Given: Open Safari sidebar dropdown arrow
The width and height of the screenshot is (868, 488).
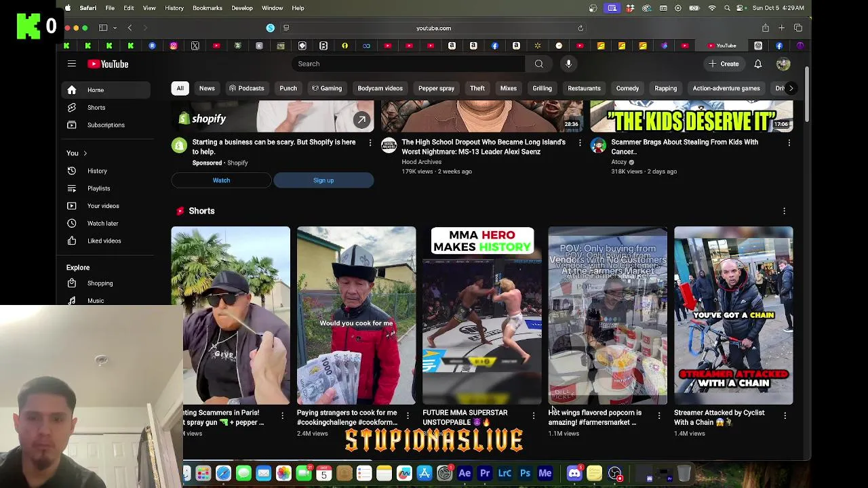Looking at the screenshot, I should click(115, 28).
